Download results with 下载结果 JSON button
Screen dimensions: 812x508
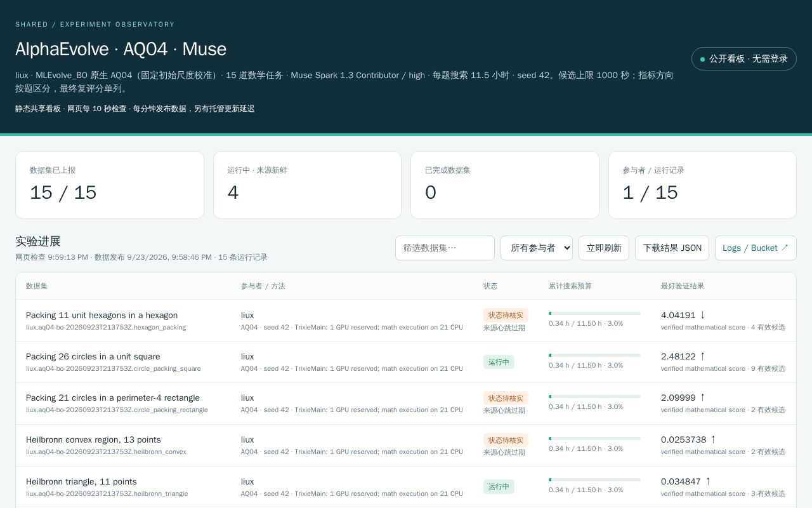672,248
